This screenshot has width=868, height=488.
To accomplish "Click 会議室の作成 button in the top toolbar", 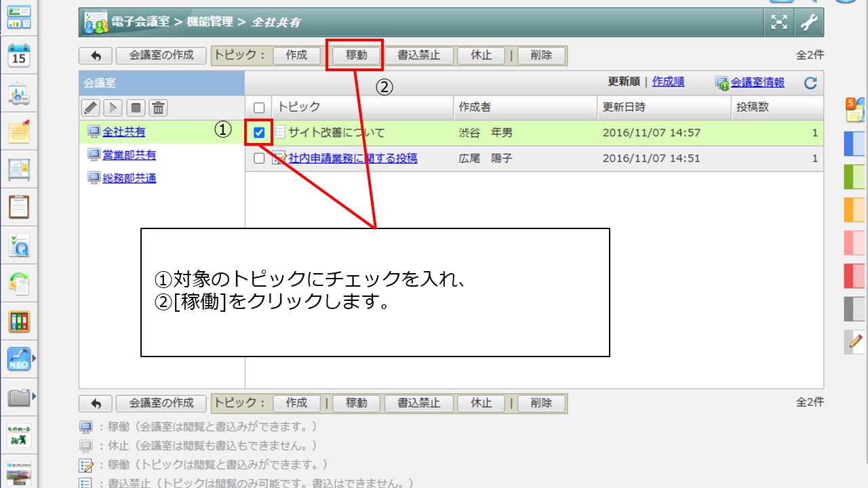I will click(161, 56).
